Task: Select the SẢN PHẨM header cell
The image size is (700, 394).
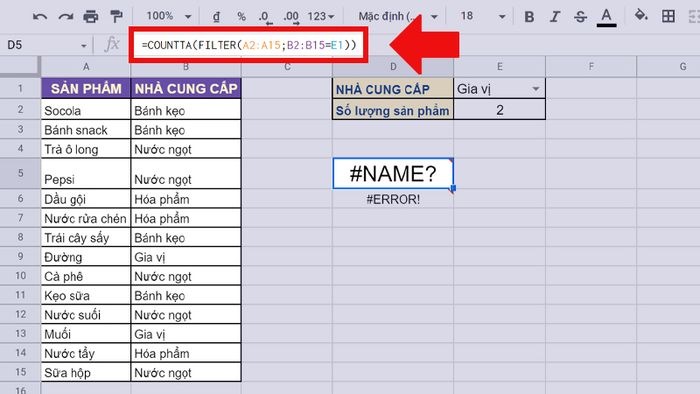Action: [86, 88]
